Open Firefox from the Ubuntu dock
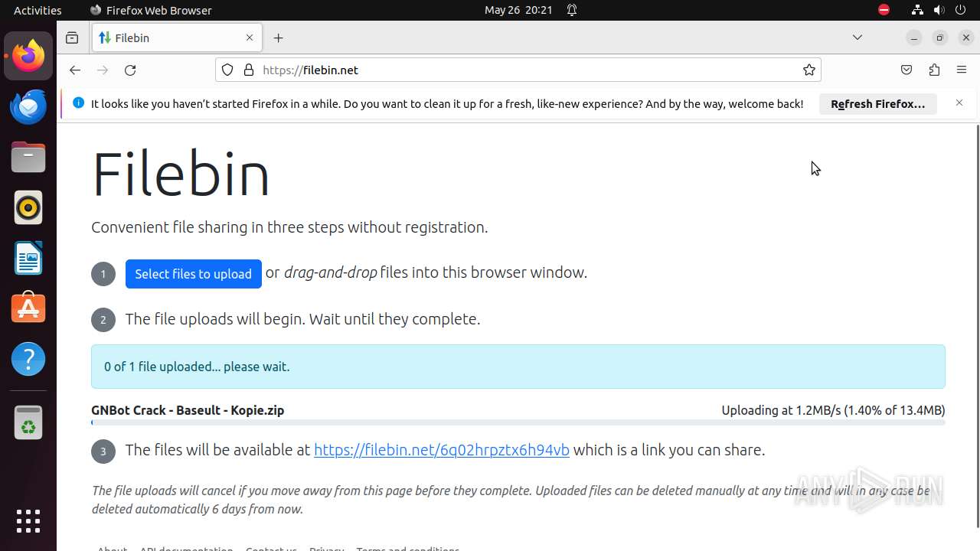980x551 pixels. pos(28,56)
